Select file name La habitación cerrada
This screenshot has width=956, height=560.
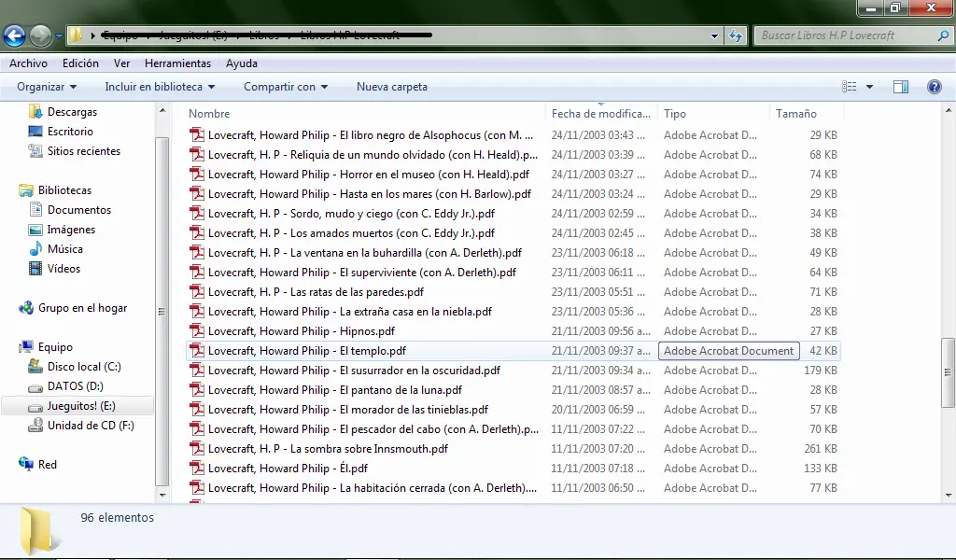(373, 487)
